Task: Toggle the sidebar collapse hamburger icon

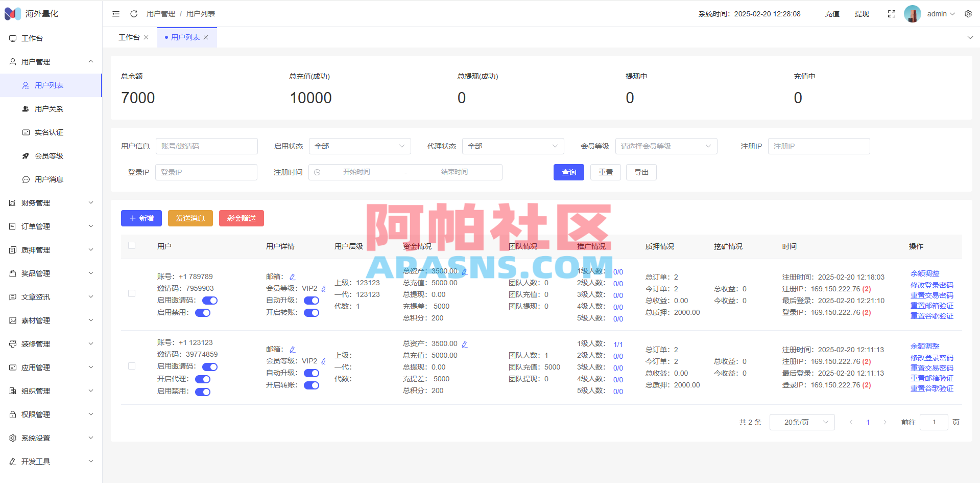Action: (115, 14)
